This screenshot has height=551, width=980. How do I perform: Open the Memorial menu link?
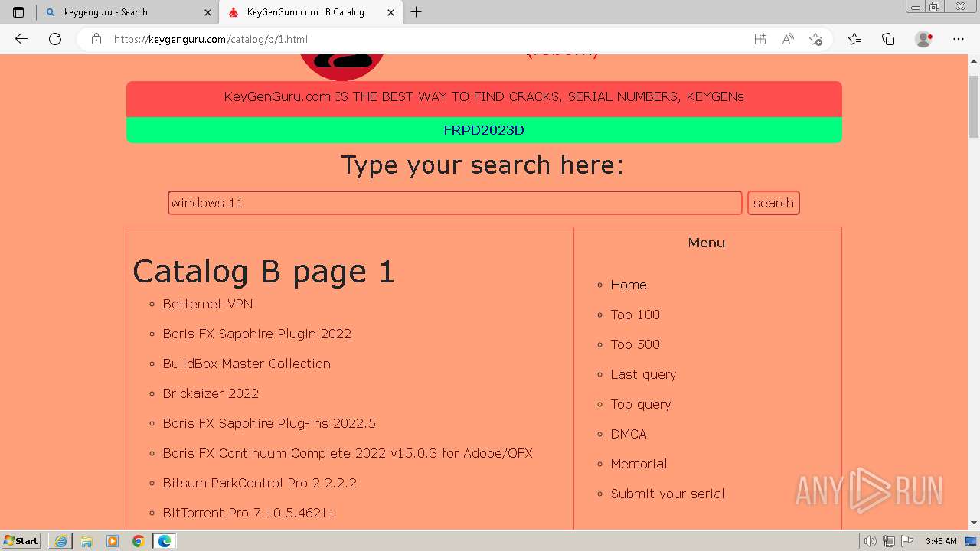pos(639,464)
